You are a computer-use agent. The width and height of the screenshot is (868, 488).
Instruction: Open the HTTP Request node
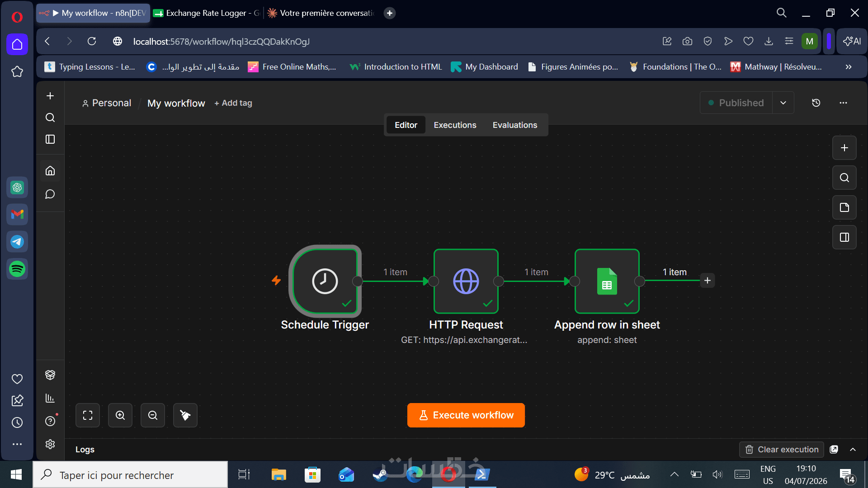point(466,281)
